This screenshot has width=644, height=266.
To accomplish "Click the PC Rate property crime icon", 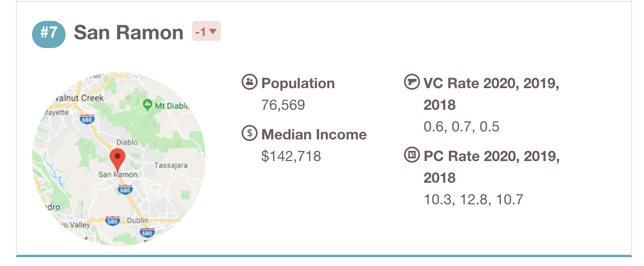I will click(x=412, y=155).
